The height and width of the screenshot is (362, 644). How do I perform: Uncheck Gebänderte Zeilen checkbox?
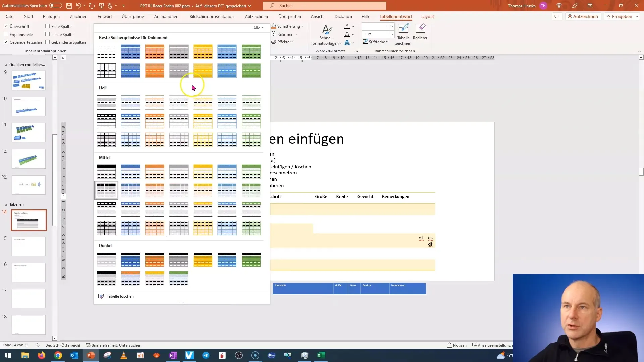pos(6,42)
